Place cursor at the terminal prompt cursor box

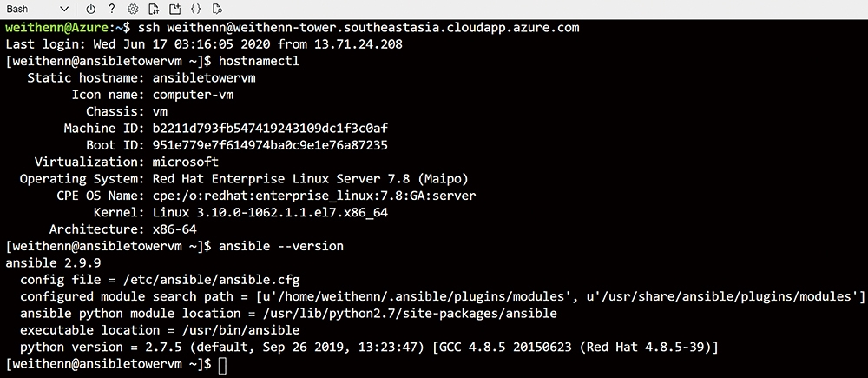[222, 365]
